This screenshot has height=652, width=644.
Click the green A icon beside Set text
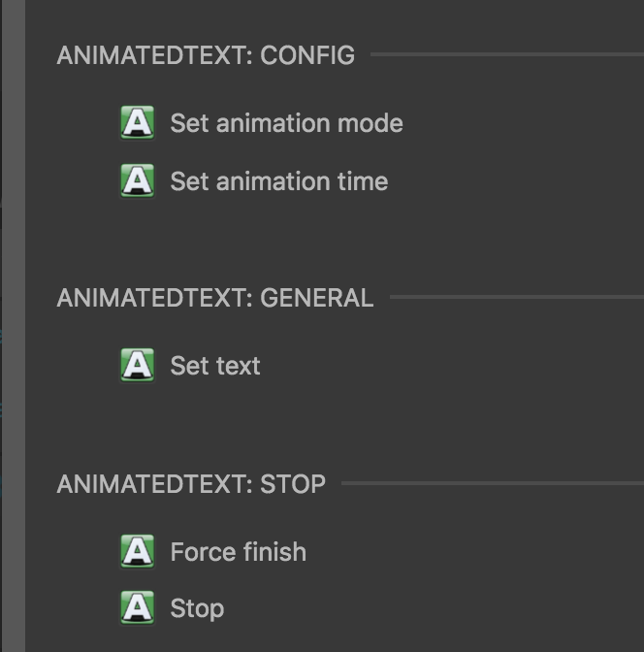(x=138, y=366)
